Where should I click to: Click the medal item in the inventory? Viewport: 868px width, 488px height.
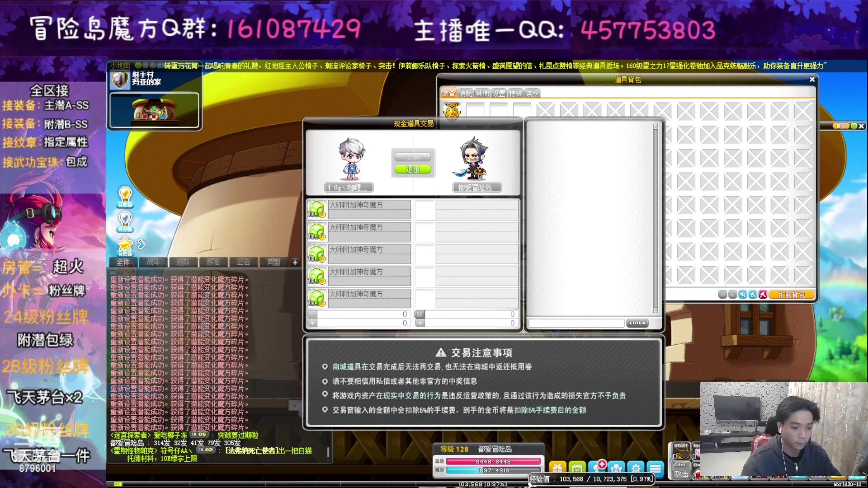point(452,110)
